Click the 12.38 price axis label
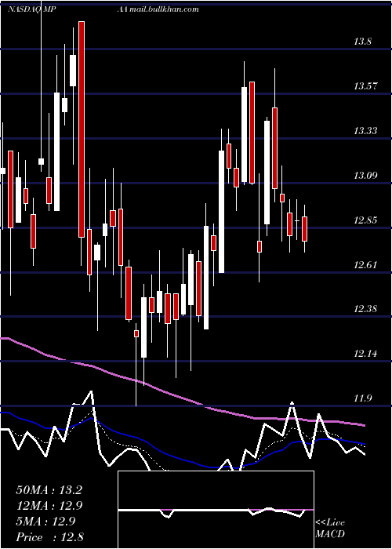 click(365, 309)
